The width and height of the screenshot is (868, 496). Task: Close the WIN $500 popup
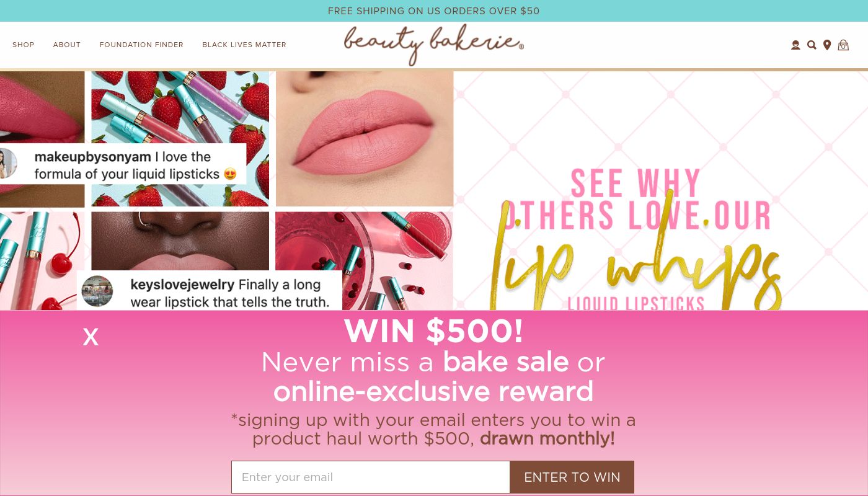pos(91,337)
